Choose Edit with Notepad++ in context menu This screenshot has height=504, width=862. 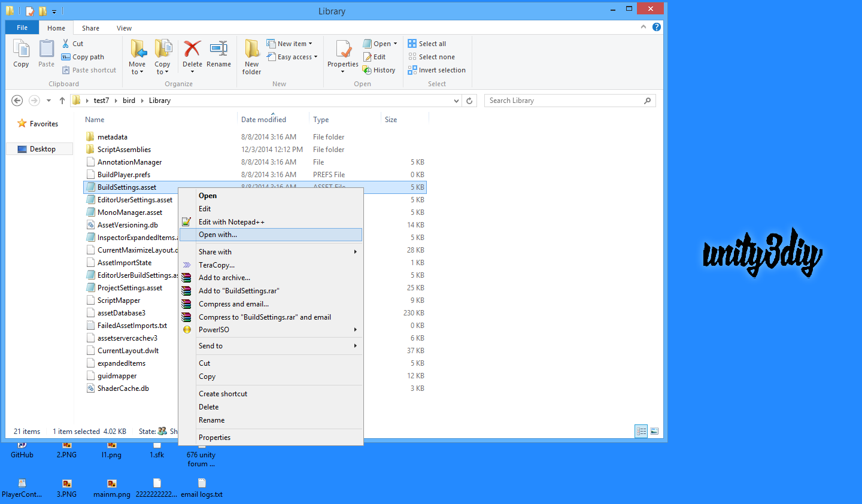point(272,222)
